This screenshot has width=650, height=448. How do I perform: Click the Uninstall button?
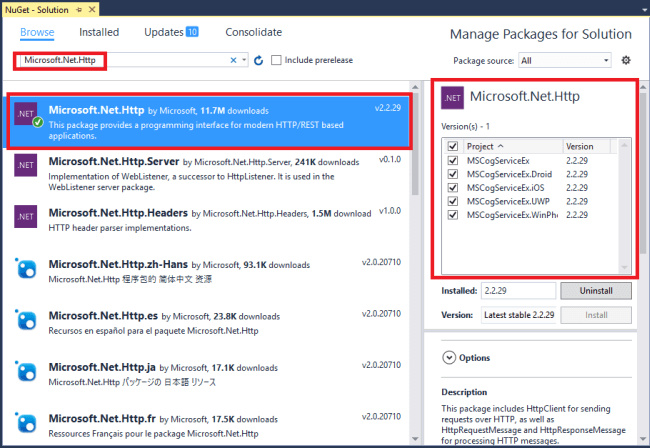pos(596,291)
